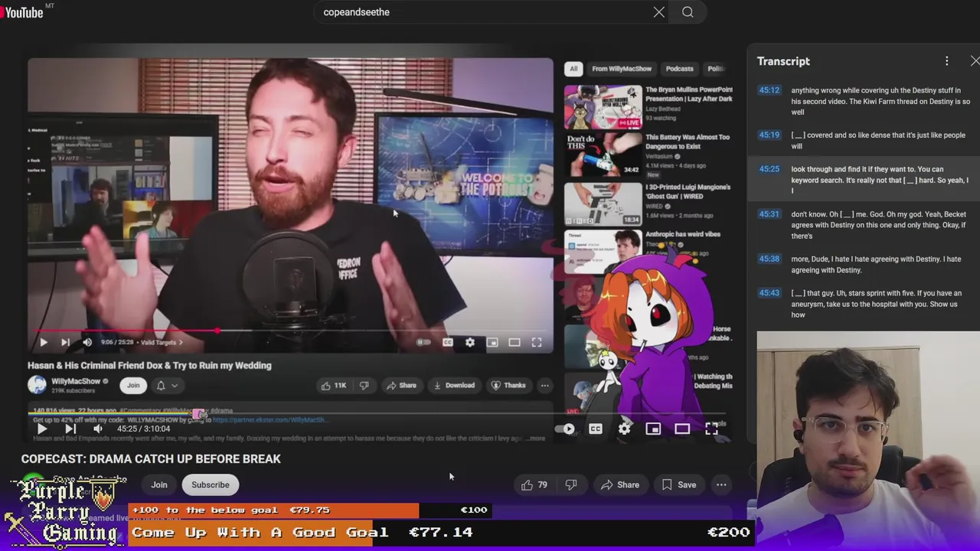The width and height of the screenshot is (980, 551).
Task: Open Bryan Mullins PowerPoint live thumbnail
Action: tap(603, 107)
